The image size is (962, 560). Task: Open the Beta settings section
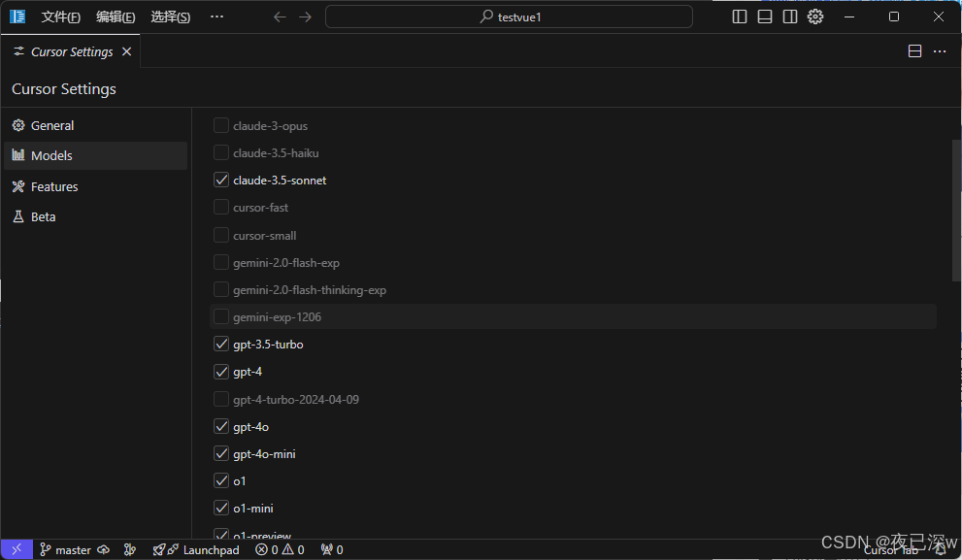coord(96,216)
